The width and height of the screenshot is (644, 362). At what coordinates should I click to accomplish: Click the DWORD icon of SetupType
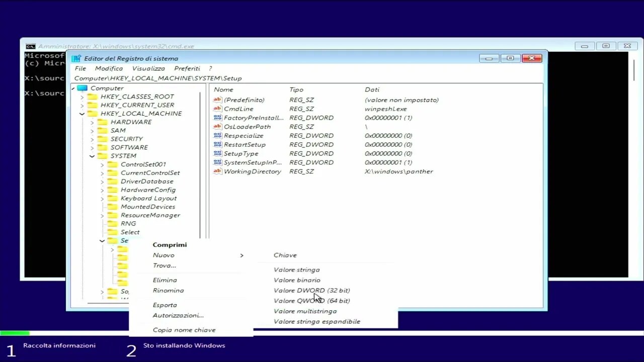coord(217,154)
